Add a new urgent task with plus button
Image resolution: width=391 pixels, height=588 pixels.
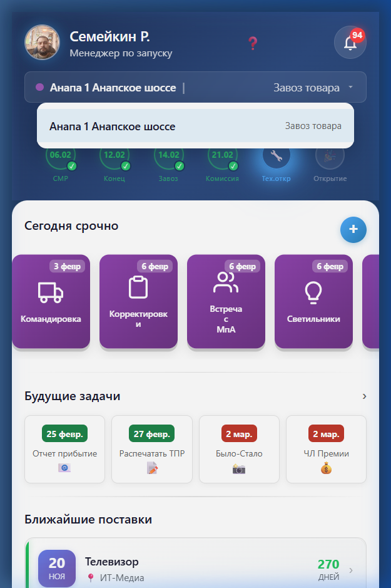click(353, 229)
